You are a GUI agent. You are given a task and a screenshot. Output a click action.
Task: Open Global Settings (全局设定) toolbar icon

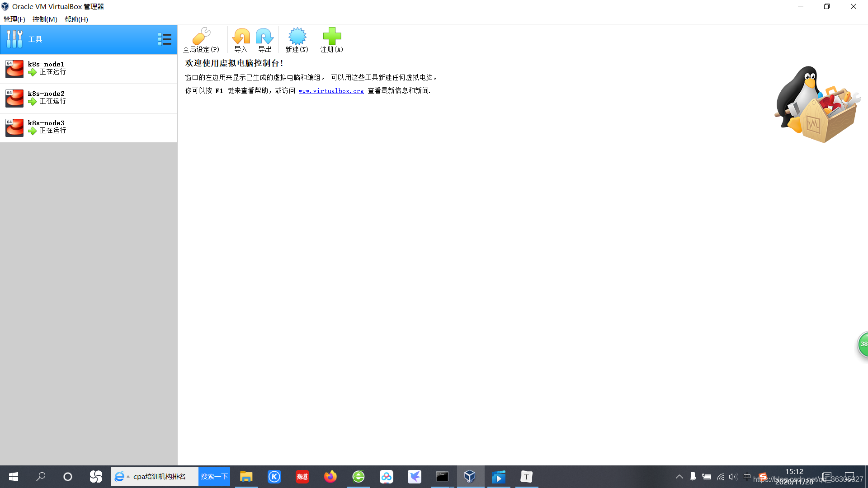201,40
